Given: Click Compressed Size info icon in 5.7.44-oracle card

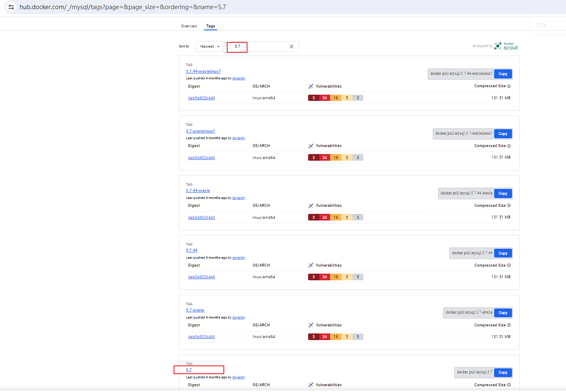Looking at the screenshot, I should click(x=509, y=206).
